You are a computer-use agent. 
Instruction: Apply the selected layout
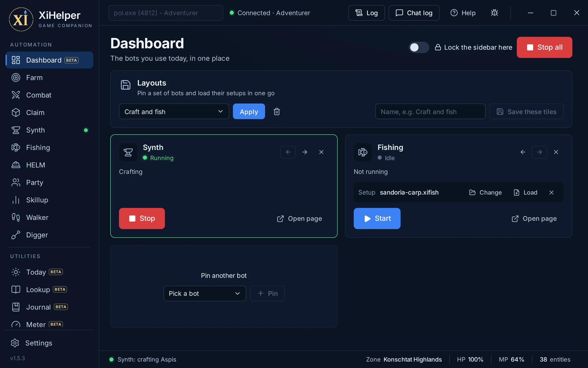pyautogui.click(x=249, y=112)
